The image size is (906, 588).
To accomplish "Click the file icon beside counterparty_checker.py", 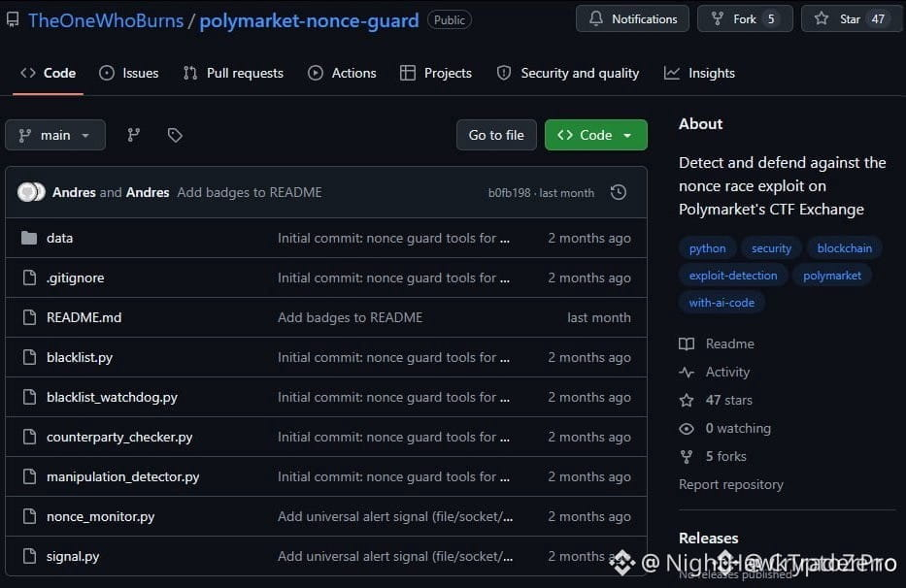I will pyautogui.click(x=29, y=438).
